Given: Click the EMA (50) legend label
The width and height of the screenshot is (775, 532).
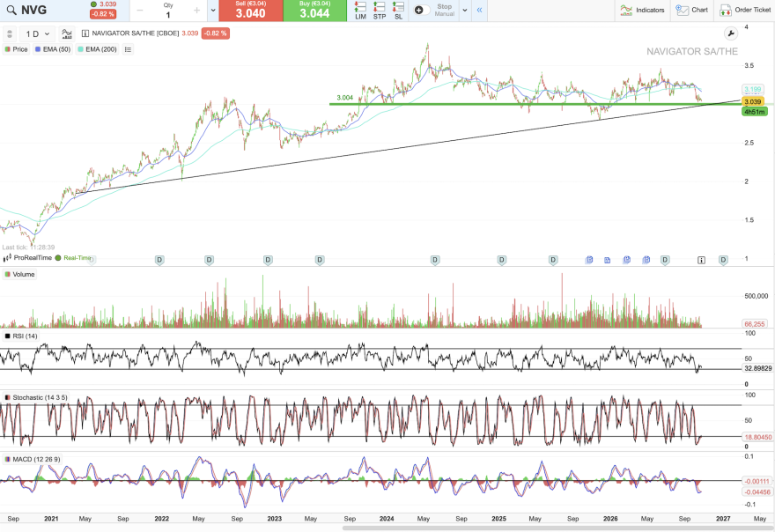Looking at the screenshot, I should [56, 49].
